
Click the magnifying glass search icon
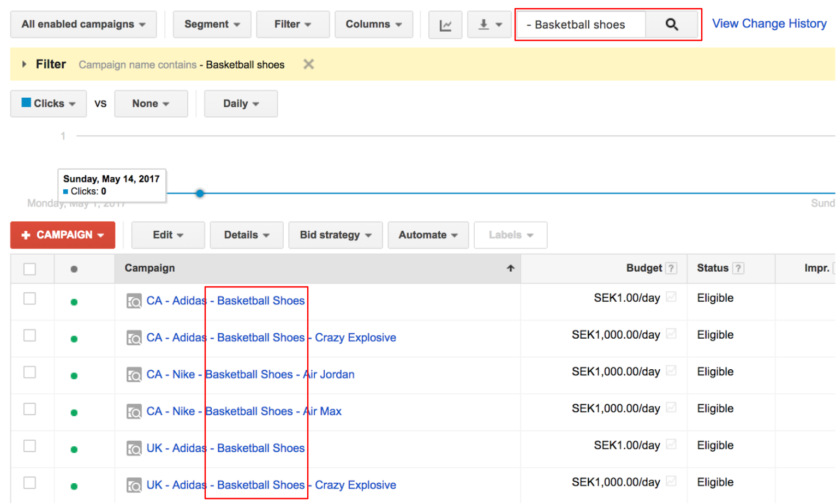point(671,25)
